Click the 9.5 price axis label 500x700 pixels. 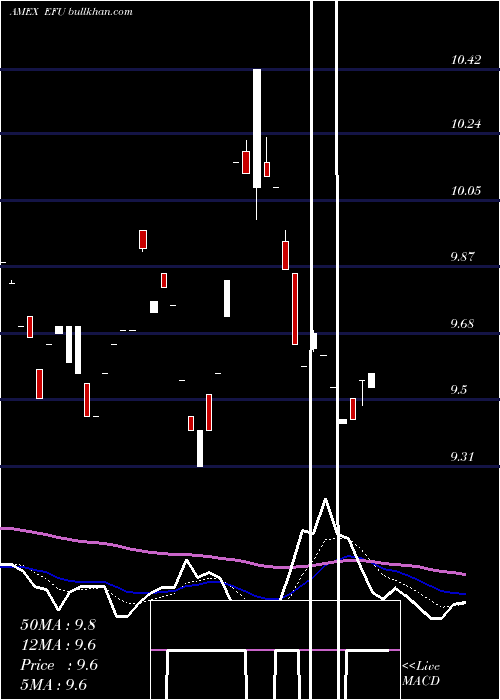pos(459,390)
